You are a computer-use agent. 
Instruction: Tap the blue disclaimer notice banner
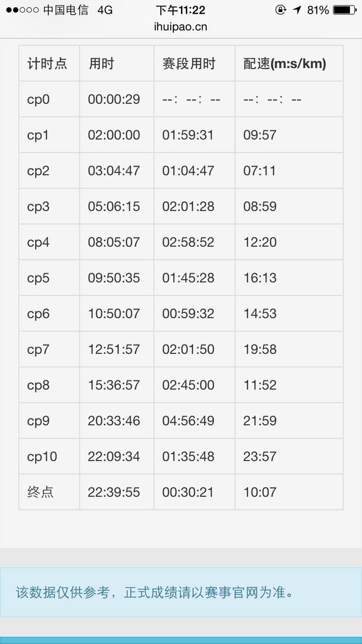coord(180,592)
